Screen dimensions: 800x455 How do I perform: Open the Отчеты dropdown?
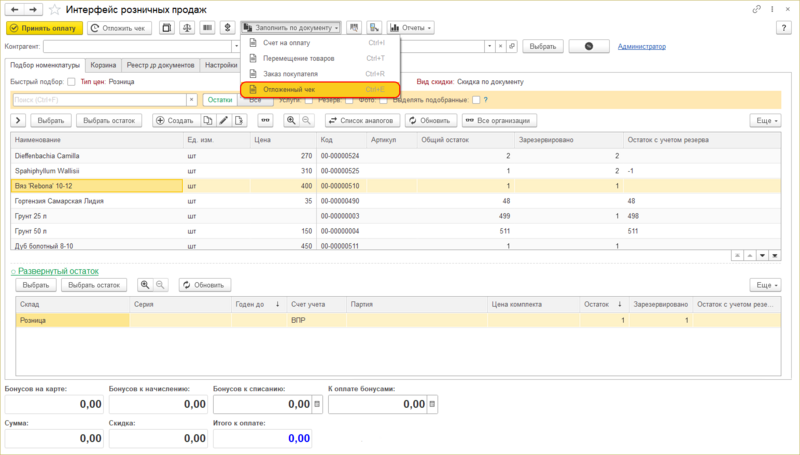pos(414,28)
